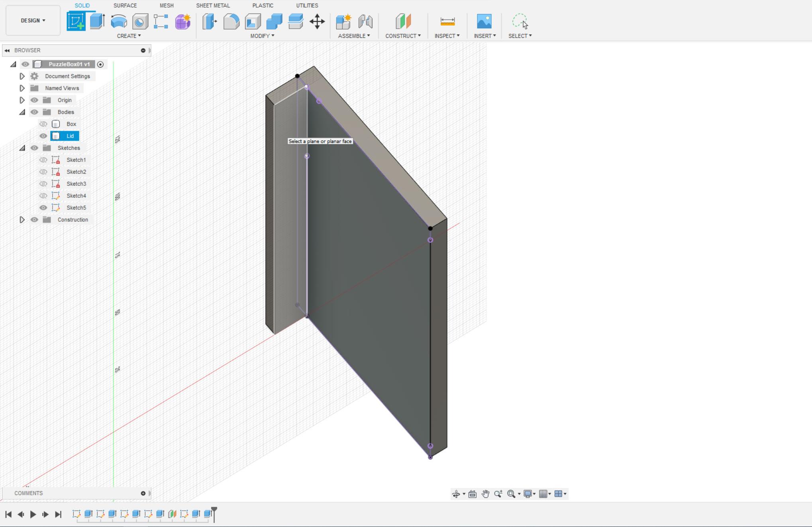Select the Combine tool
The image size is (812, 527).
tap(274, 22)
